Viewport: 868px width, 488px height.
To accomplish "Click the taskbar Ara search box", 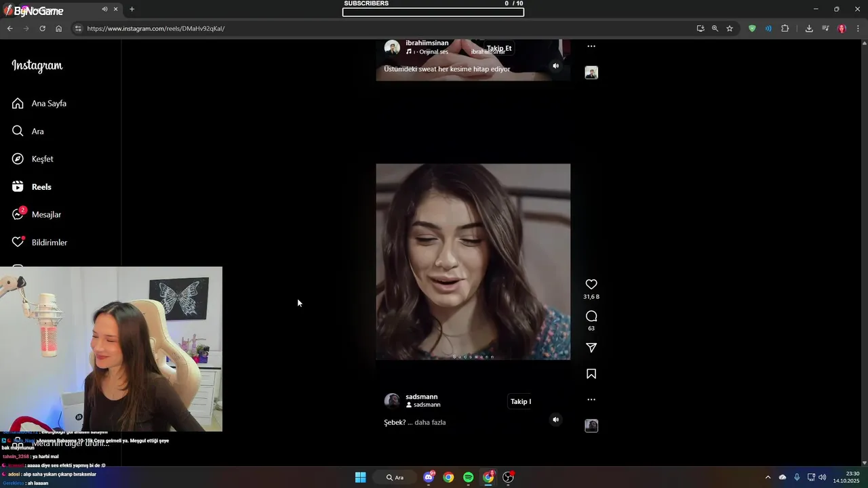I will point(395,477).
